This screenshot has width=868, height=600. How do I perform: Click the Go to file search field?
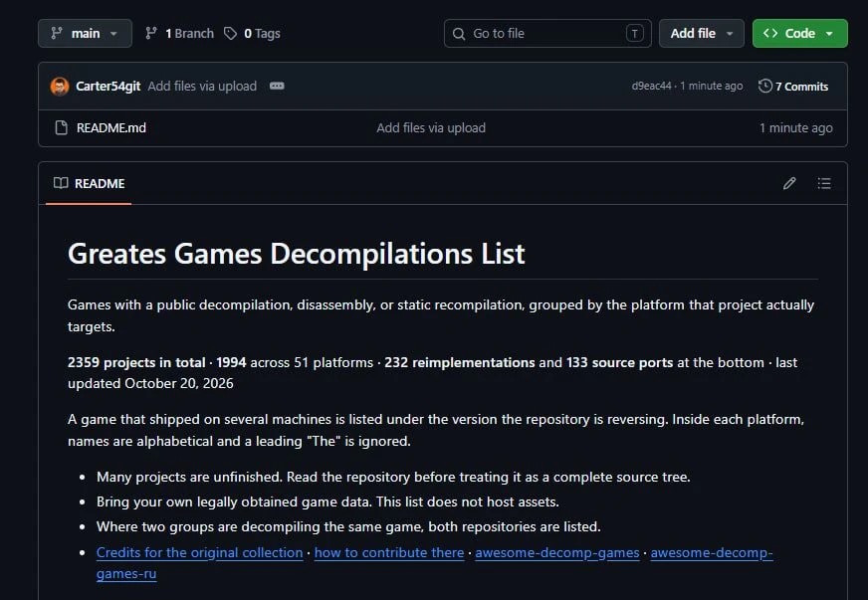547,33
